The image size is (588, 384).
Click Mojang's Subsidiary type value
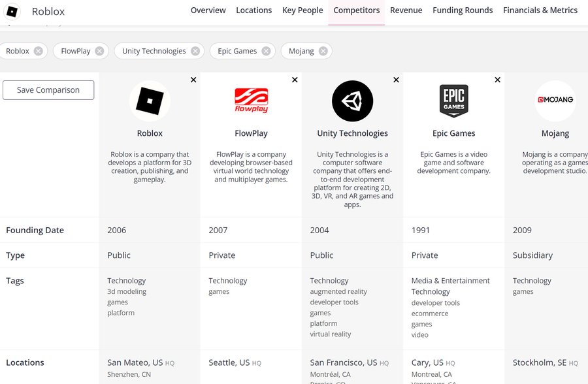tap(532, 255)
